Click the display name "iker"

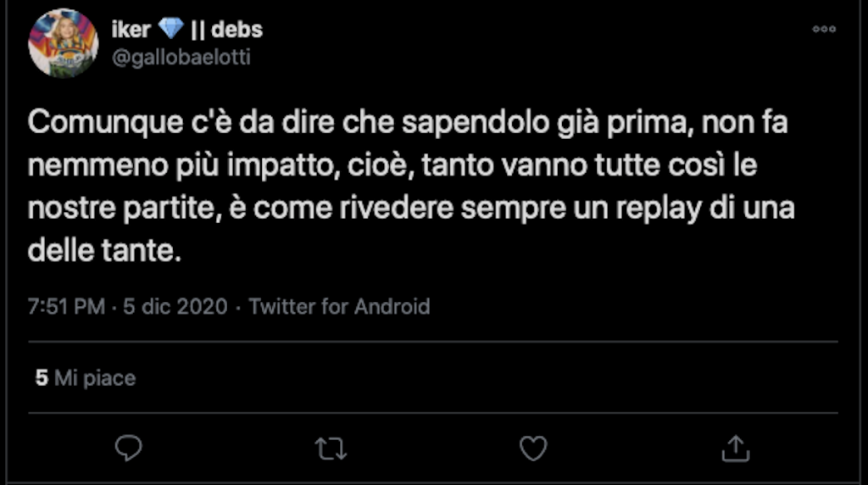(x=131, y=30)
